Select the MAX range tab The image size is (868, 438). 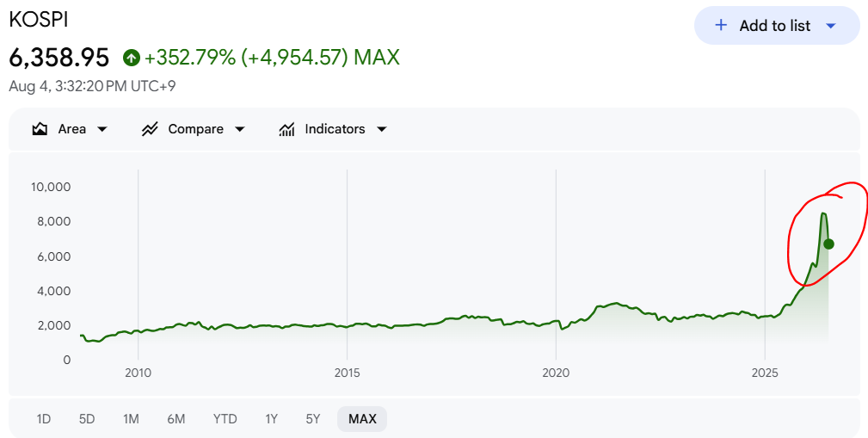pyautogui.click(x=362, y=419)
